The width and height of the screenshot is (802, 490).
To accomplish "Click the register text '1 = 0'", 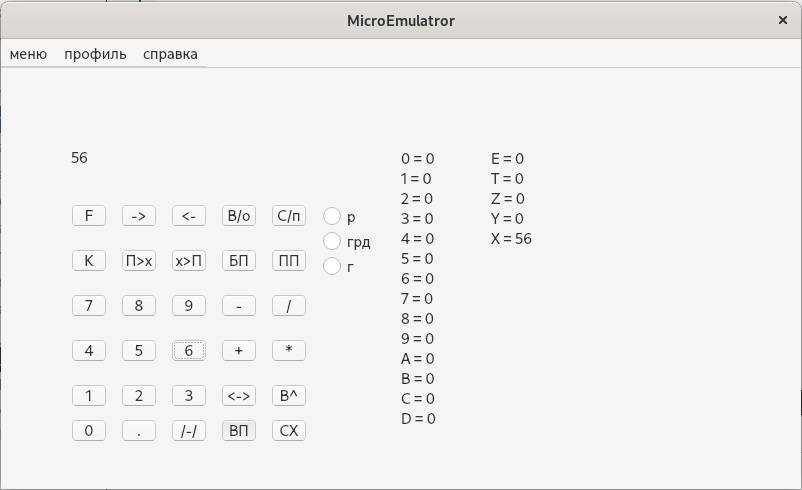I will point(416,179).
